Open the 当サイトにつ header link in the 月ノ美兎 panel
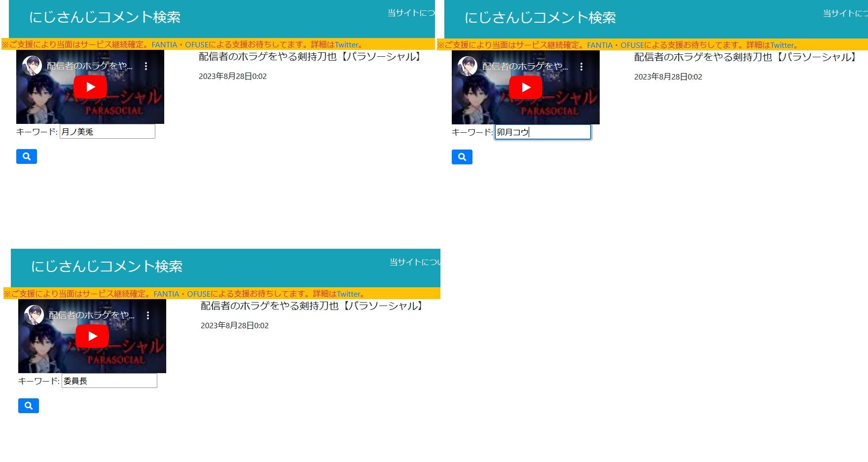868x462 pixels. (x=411, y=13)
